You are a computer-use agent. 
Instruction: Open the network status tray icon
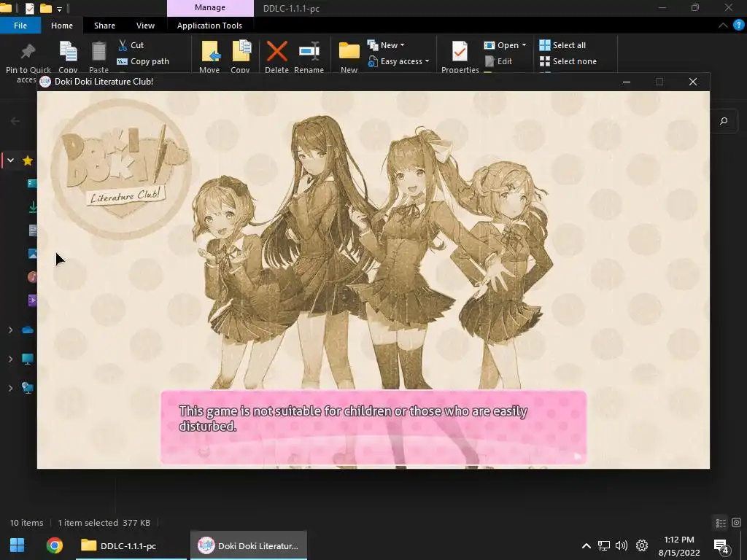pyautogui.click(x=604, y=545)
